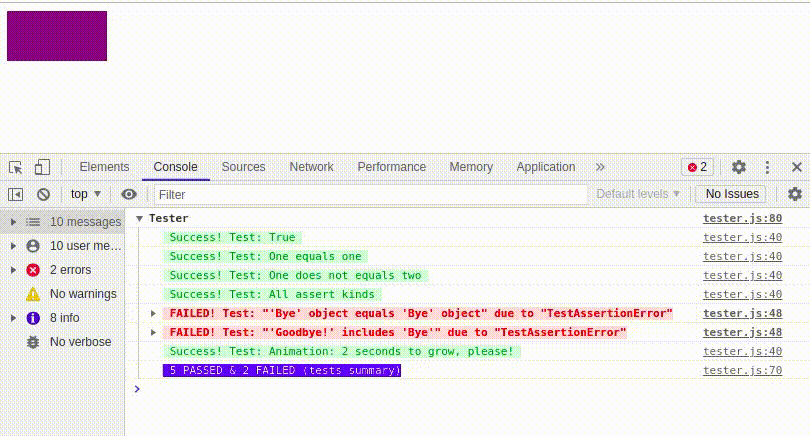The width and height of the screenshot is (810, 436).
Task: Open the Default levels dropdown
Action: pyautogui.click(x=638, y=194)
